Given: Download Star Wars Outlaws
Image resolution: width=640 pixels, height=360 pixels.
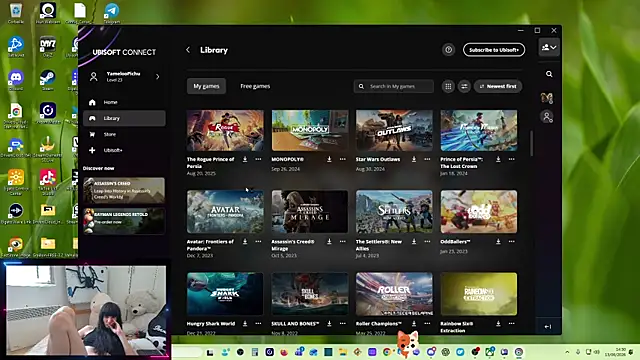Looking at the screenshot, I should coord(414,159).
